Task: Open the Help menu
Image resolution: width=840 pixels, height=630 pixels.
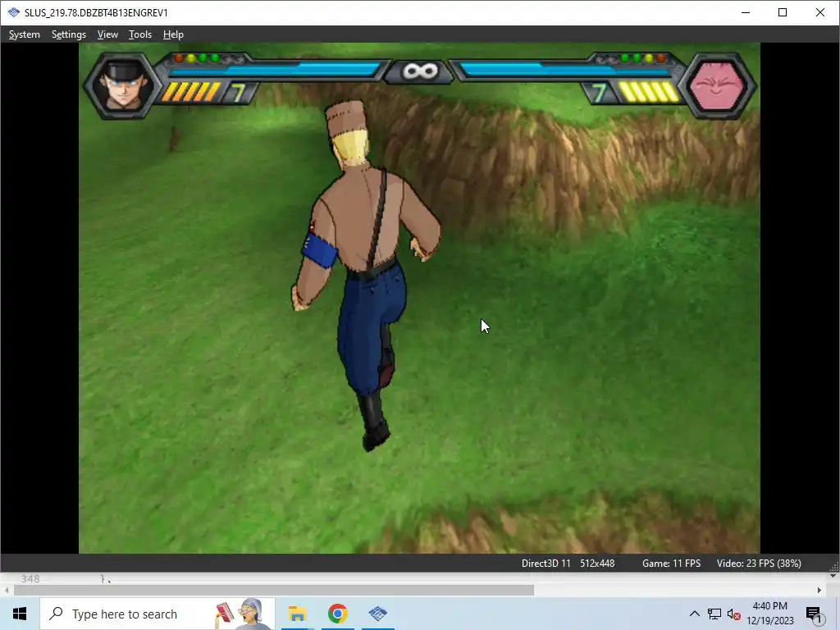Action: coord(173,34)
